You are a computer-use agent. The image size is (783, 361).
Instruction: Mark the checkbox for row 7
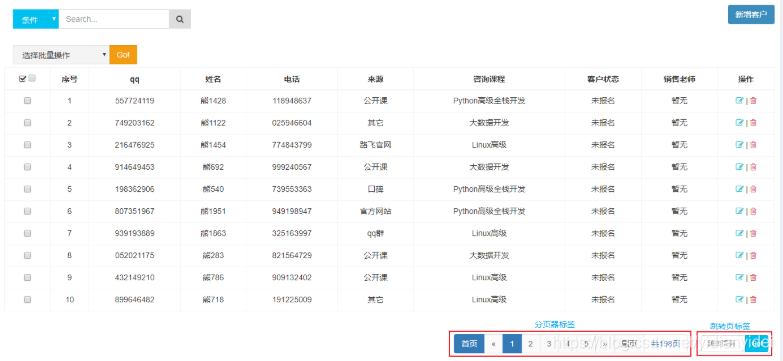point(27,233)
